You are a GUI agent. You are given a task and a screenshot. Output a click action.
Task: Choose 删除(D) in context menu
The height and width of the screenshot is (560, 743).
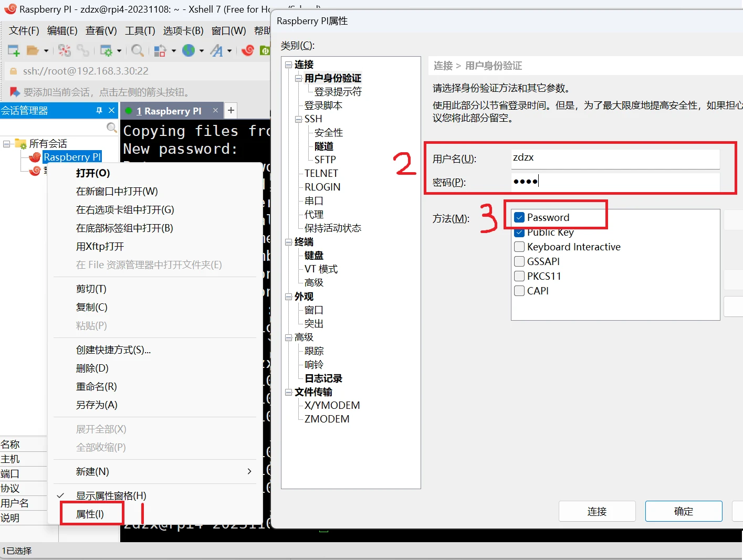[155, 368]
